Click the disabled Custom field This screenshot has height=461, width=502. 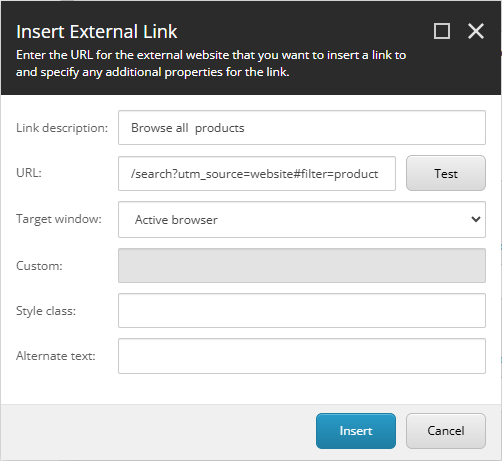[x=302, y=266]
